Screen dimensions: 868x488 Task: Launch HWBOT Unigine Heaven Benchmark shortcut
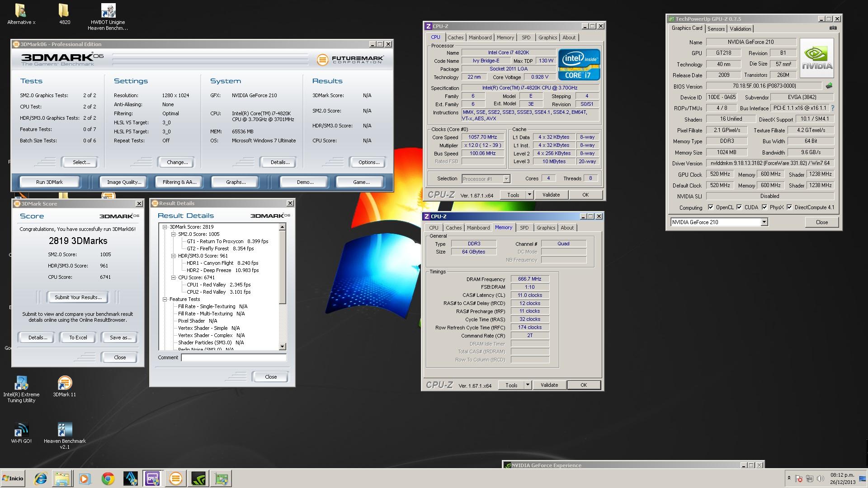(108, 17)
